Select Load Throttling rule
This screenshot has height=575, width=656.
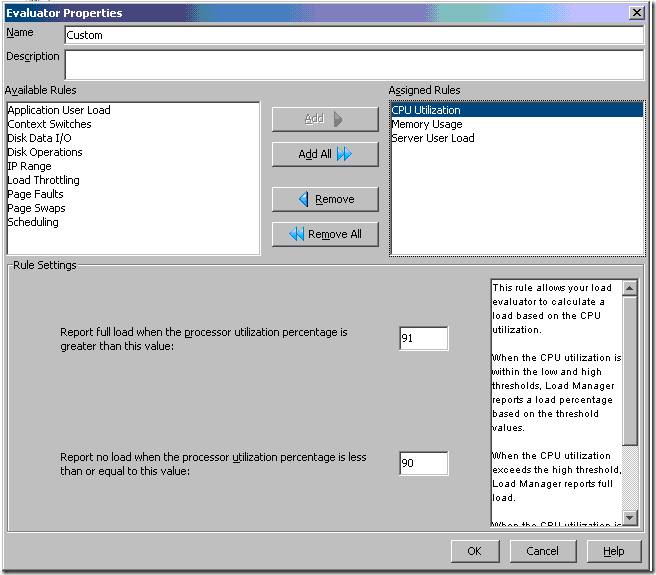point(43,180)
